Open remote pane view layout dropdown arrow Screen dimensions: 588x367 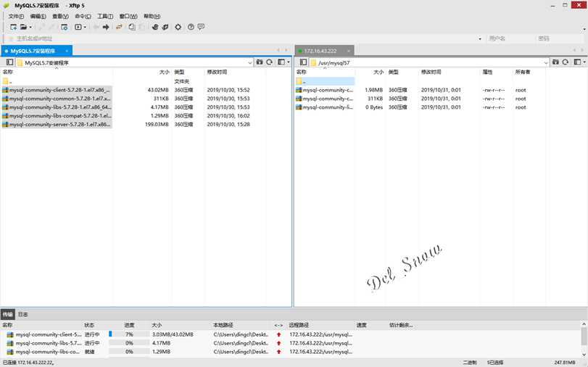click(x=584, y=62)
